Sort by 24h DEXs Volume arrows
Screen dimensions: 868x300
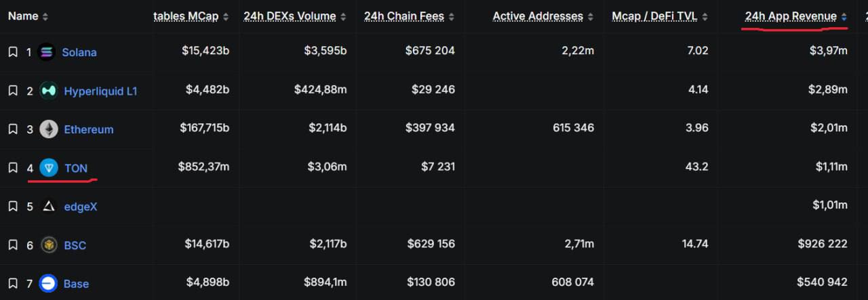coord(343,16)
